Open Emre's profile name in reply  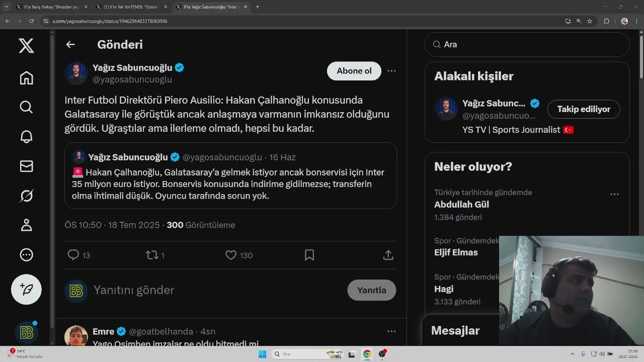[x=104, y=331]
